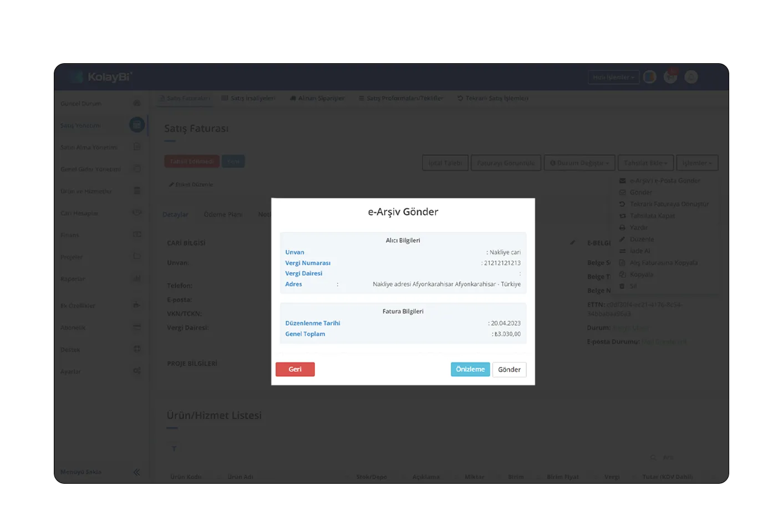Click tax number 21212121213
This screenshot has height=532, width=783.
[x=502, y=263]
